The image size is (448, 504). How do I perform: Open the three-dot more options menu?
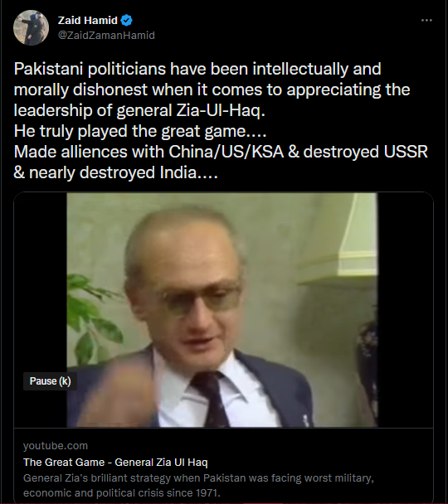pos(426,20)
